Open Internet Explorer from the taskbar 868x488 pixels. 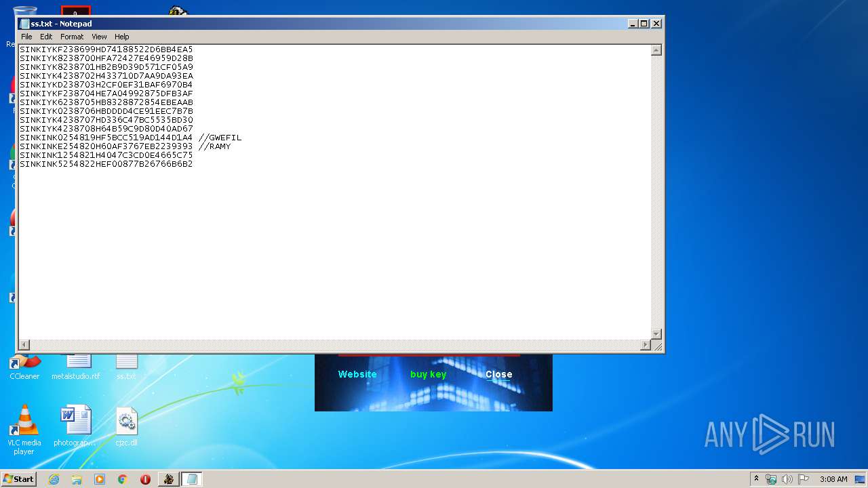(54, 479)
